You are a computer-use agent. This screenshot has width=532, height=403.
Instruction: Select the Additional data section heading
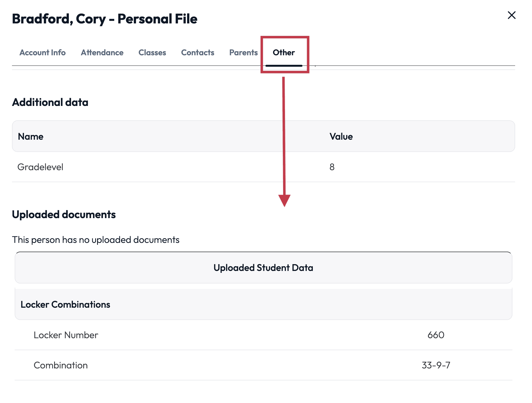coord(50,102)
